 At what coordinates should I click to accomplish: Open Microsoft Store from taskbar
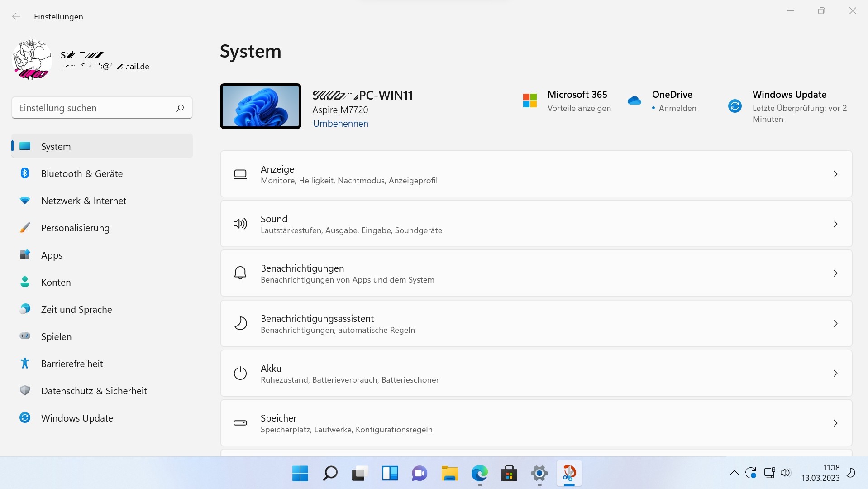[x=509, y=474]
